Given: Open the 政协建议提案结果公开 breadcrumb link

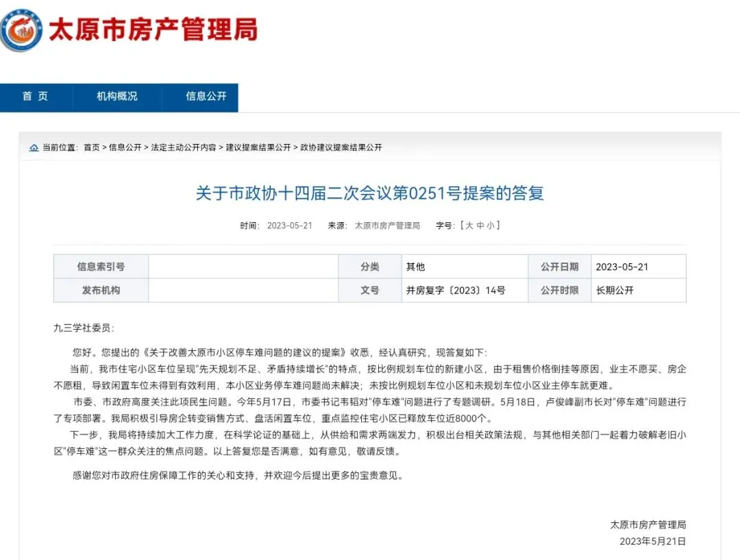Looking at the screenshot, I should pyautogui.click(x=341, y=147).
